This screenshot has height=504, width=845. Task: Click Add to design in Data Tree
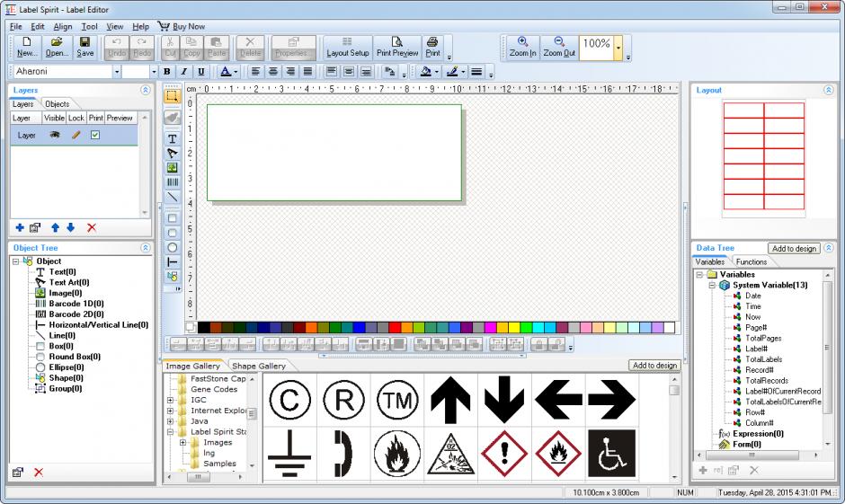coord(794,248)
